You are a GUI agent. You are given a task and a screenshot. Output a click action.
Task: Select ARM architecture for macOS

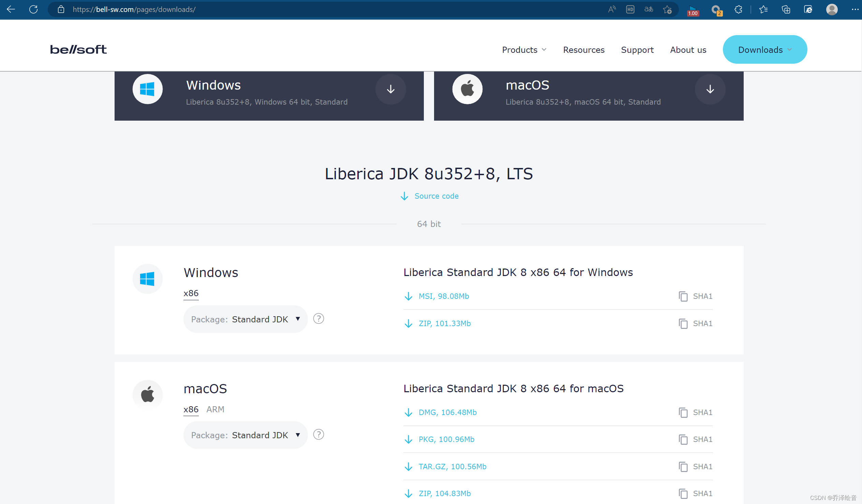point(215,409)
